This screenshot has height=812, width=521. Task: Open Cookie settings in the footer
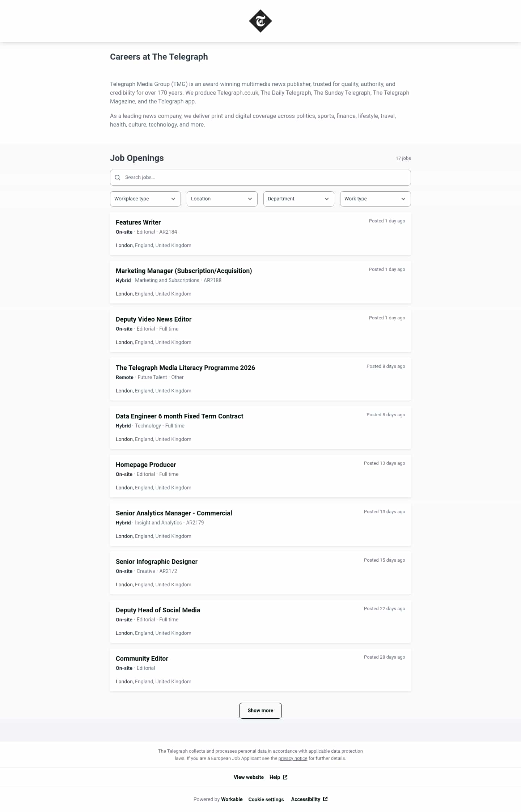pyautogui.click(x=266, y=799)
